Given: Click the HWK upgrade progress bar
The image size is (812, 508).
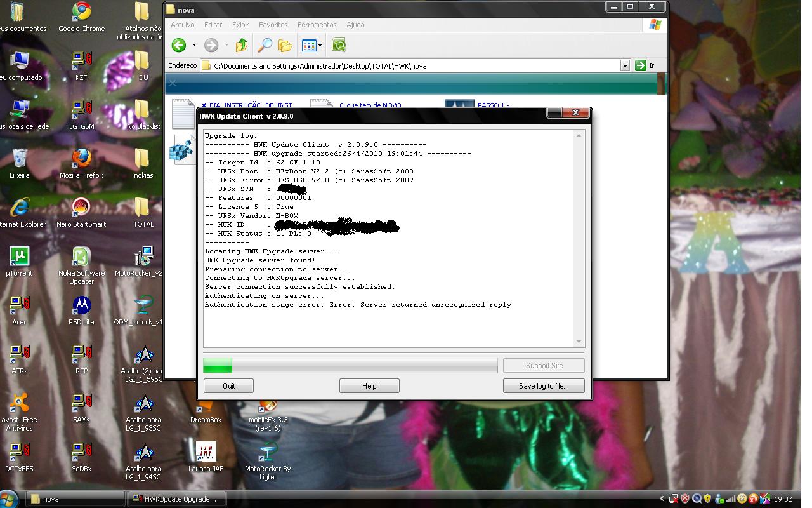Looking at the screenshot, I should coord(350,365).
